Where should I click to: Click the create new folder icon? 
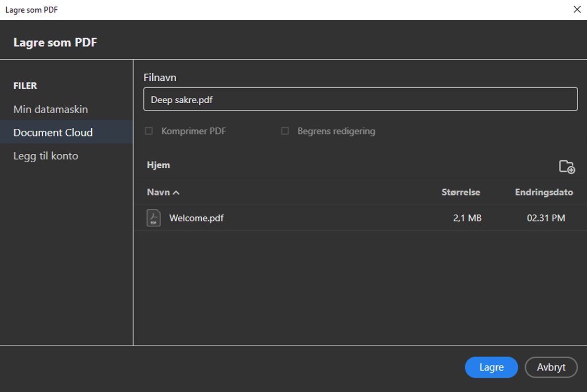click(x=567, y=167)
